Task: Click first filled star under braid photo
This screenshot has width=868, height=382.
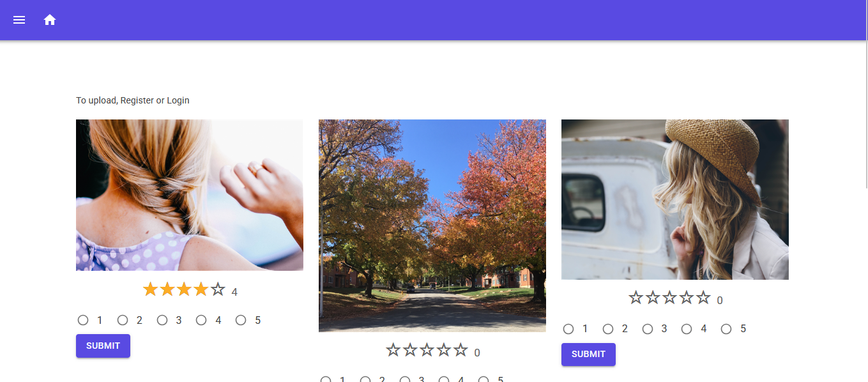Action: click(151, 289)
